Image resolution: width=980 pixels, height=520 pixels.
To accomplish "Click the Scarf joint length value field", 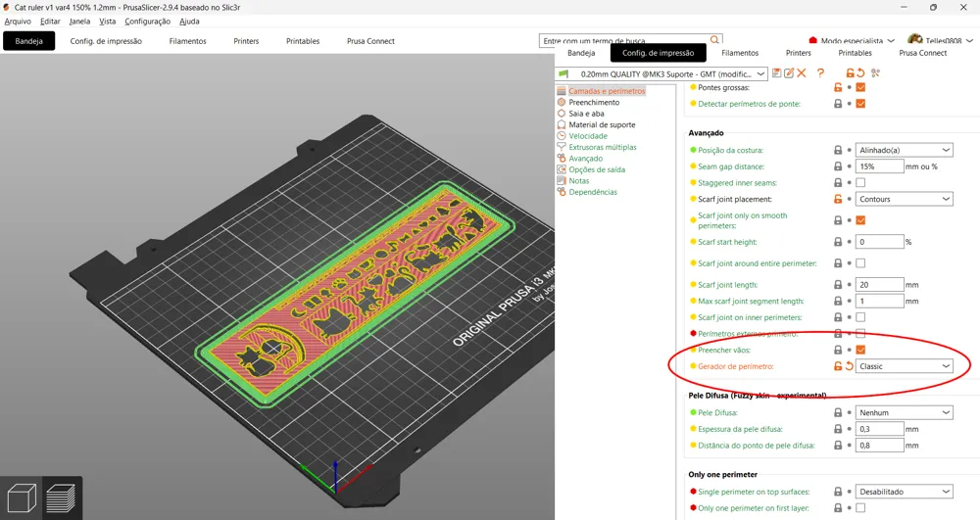I will click(879, 284).
